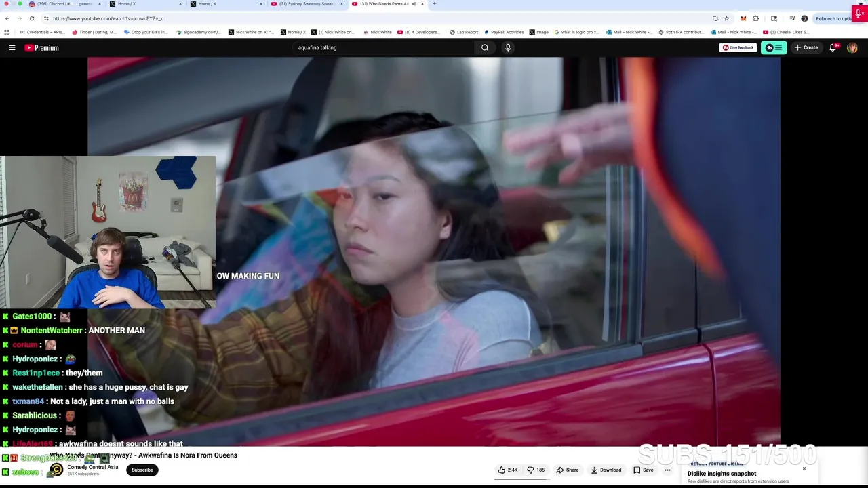Click the YouTube search magnifier button

click(x=485, y=47)
